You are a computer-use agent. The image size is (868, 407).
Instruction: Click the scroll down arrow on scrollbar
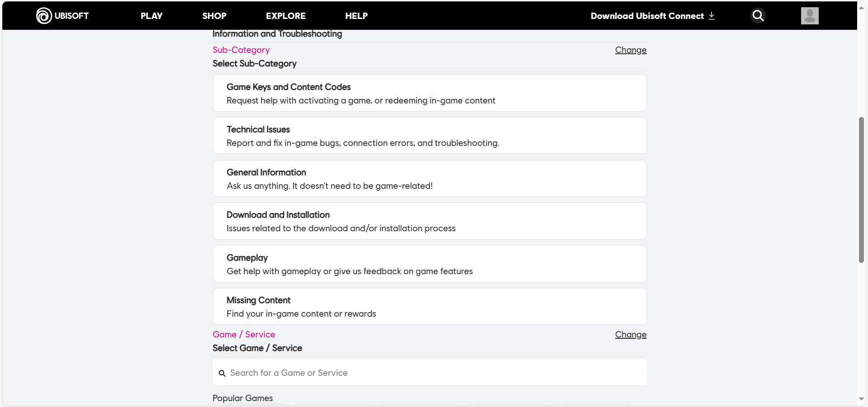click(x=861, y=399)
